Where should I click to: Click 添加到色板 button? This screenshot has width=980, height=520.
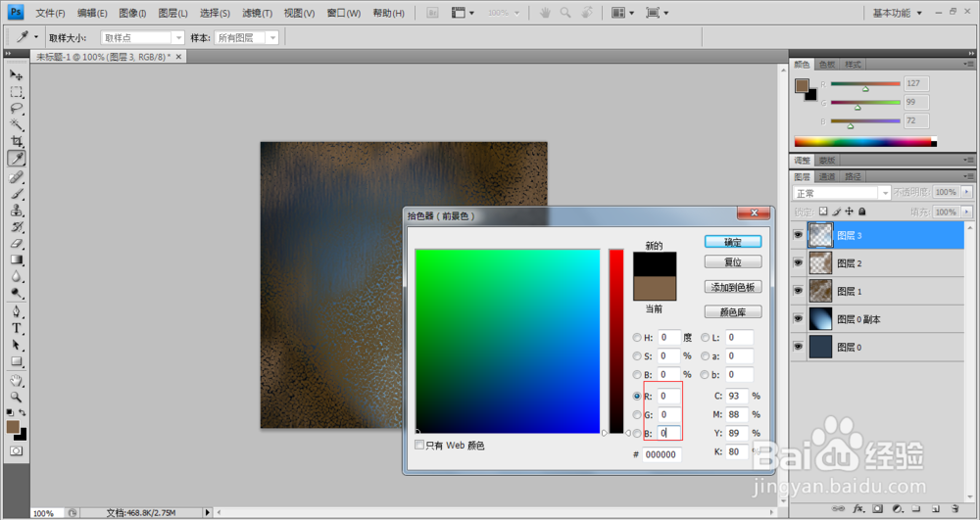[733, 287]
